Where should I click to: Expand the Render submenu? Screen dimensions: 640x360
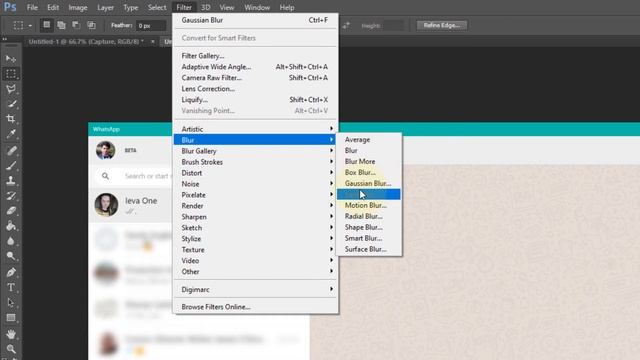[x=256, y=206]
